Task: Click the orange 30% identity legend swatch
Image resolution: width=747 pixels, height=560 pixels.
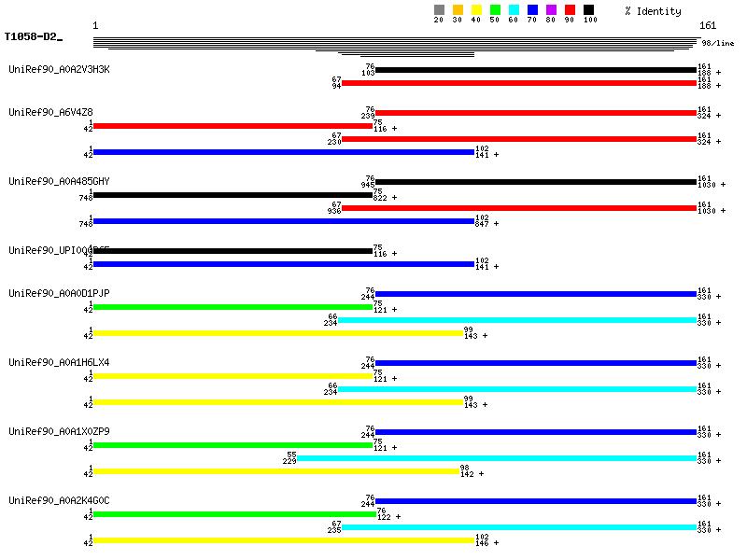Action: pos(458,10)
